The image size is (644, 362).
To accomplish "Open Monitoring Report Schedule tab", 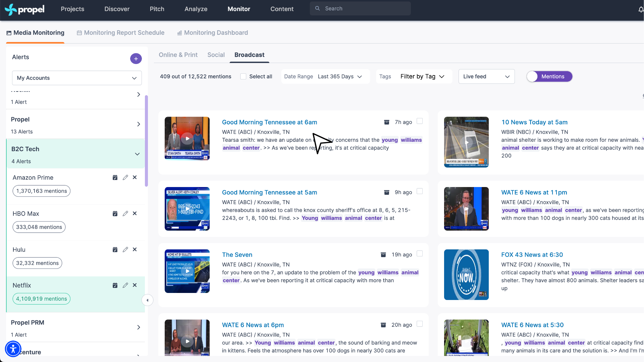I will pyautogui.click(x=121, y=33).
